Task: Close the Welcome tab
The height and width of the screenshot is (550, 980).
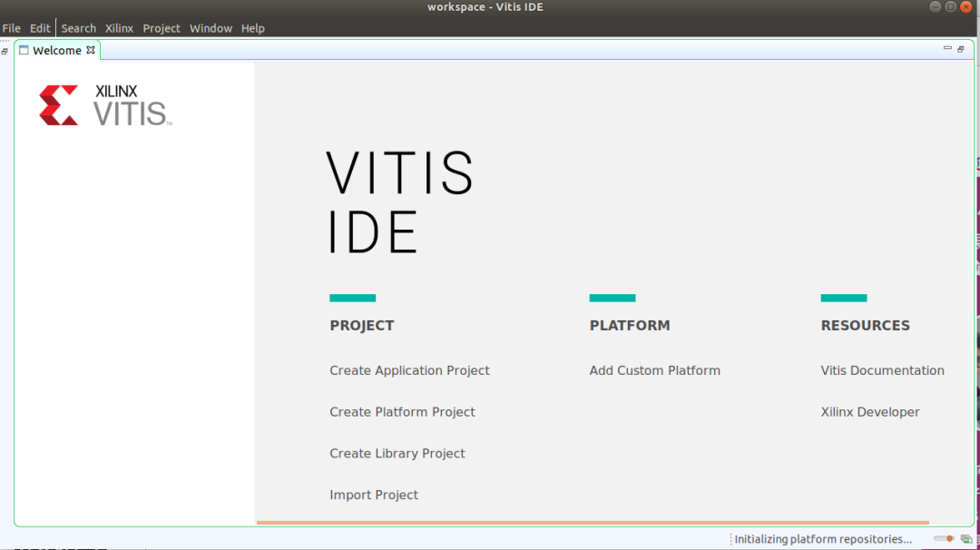Action: (91, 50)
